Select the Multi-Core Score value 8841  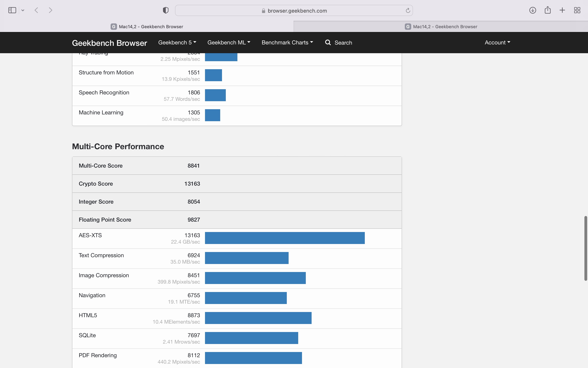[x=193, y=166]
